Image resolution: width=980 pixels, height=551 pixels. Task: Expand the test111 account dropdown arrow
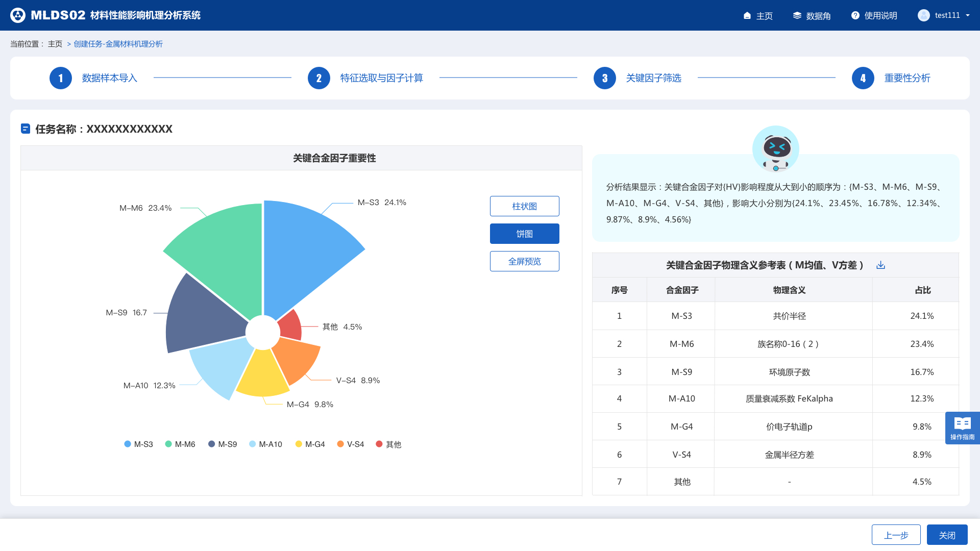pos(968,15)
